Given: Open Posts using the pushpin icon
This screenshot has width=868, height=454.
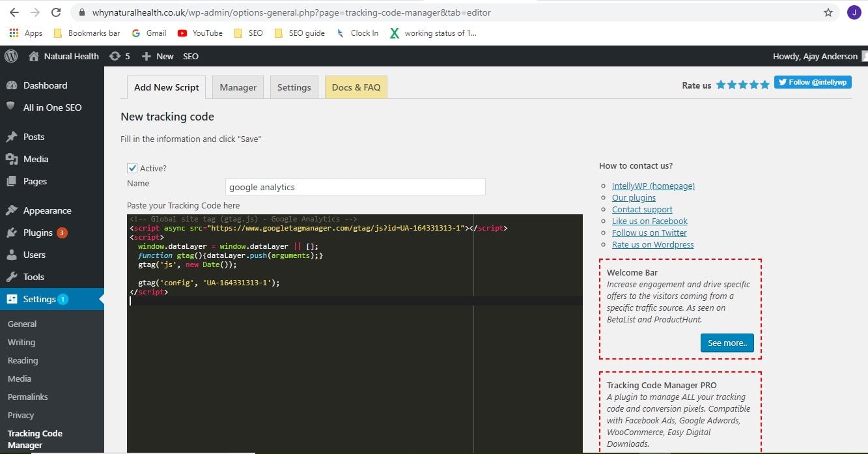Looking at the screenshot, I should pyautogui.click(x=14, y=136).
